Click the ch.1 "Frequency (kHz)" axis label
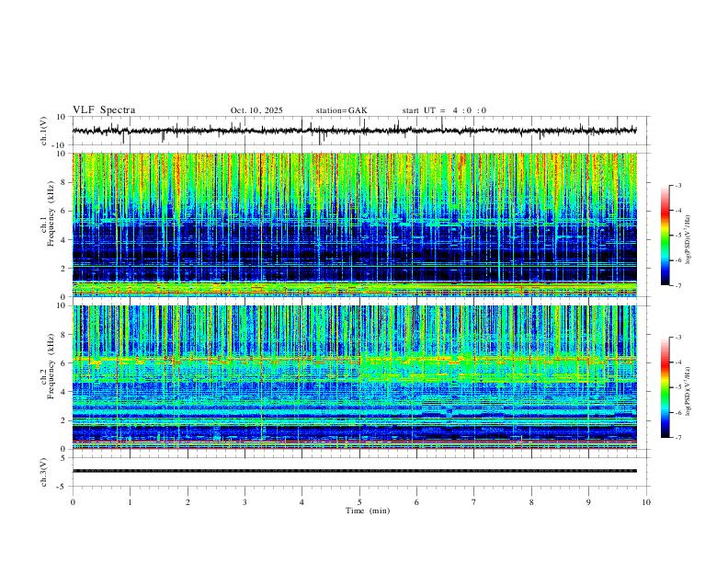This screenshot has width=728, height=563. 51,214
